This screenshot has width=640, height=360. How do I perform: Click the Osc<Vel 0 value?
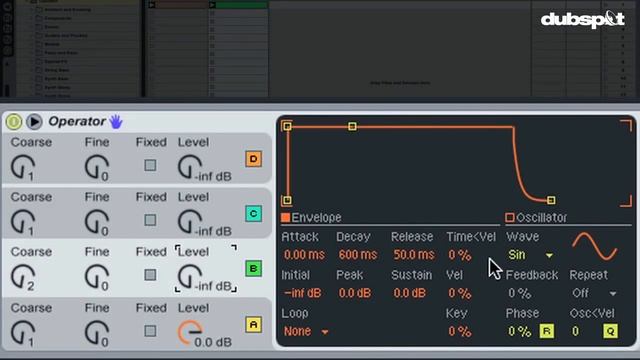coord(575,331)
